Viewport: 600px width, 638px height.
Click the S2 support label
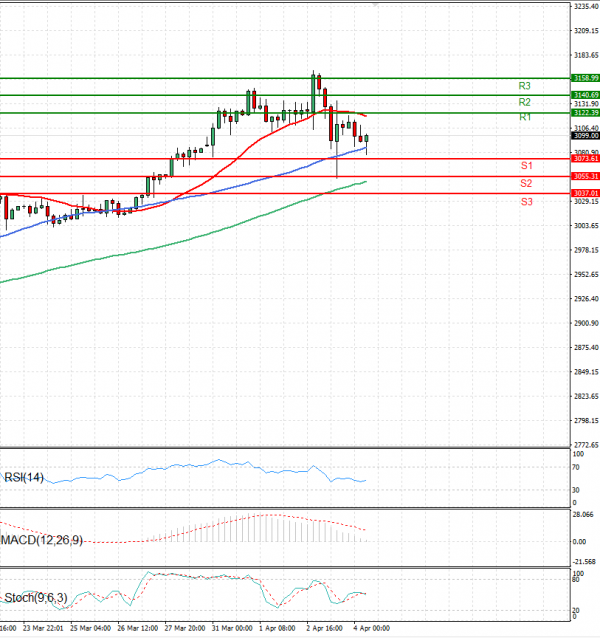pyautogui.click(x=525, y=183)
